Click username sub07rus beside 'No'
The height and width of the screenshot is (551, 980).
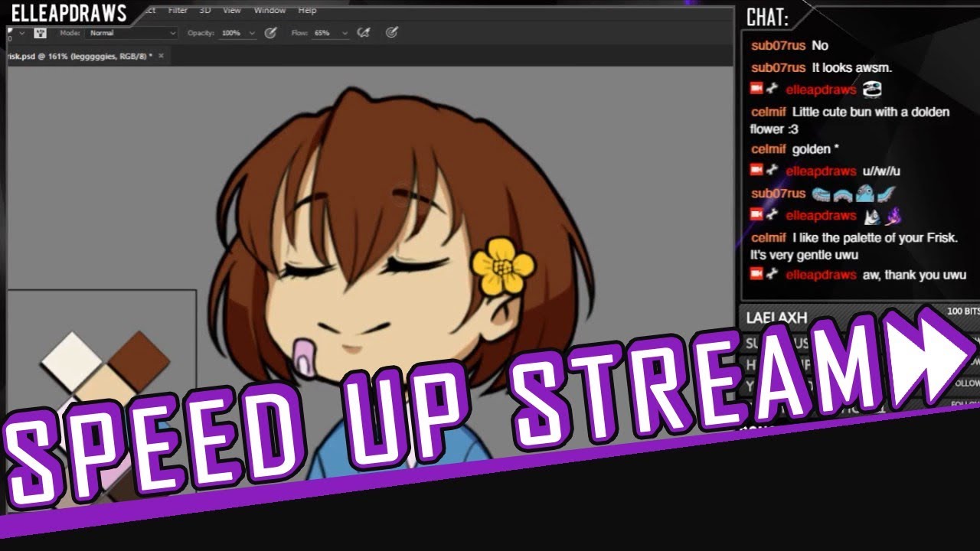[778, 46]
